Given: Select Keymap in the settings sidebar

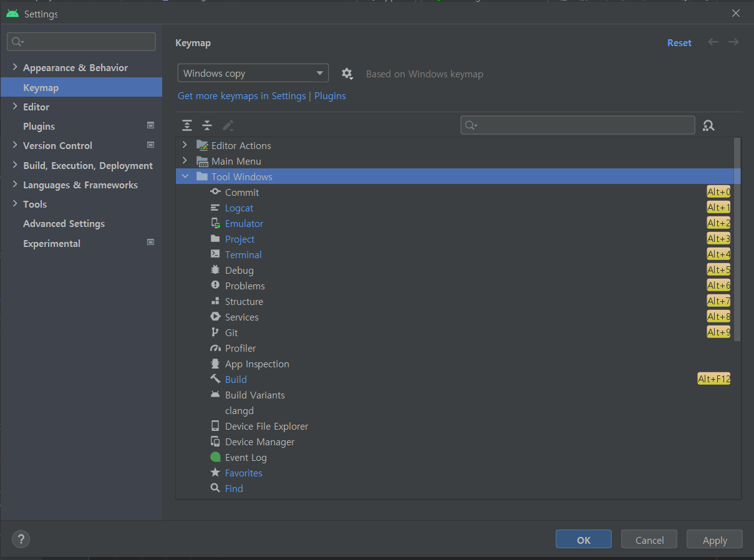Looking at the screenshot, I should pos(81,87).
